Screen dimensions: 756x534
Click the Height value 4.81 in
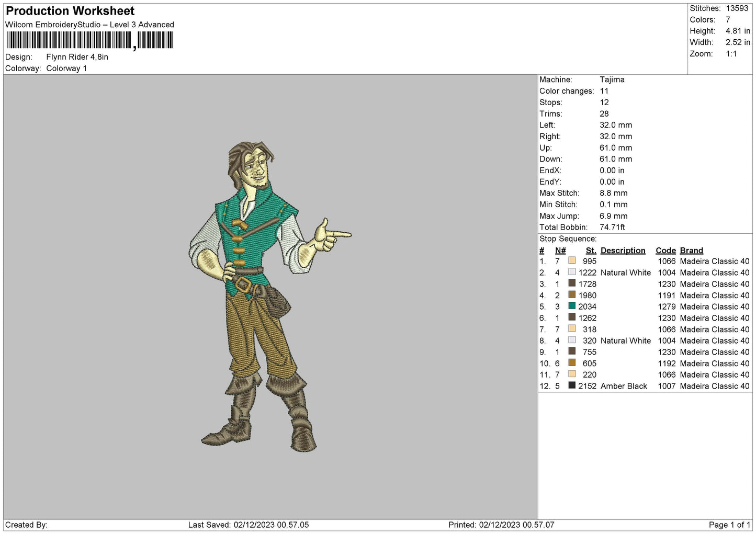click(x=738, y=31)
